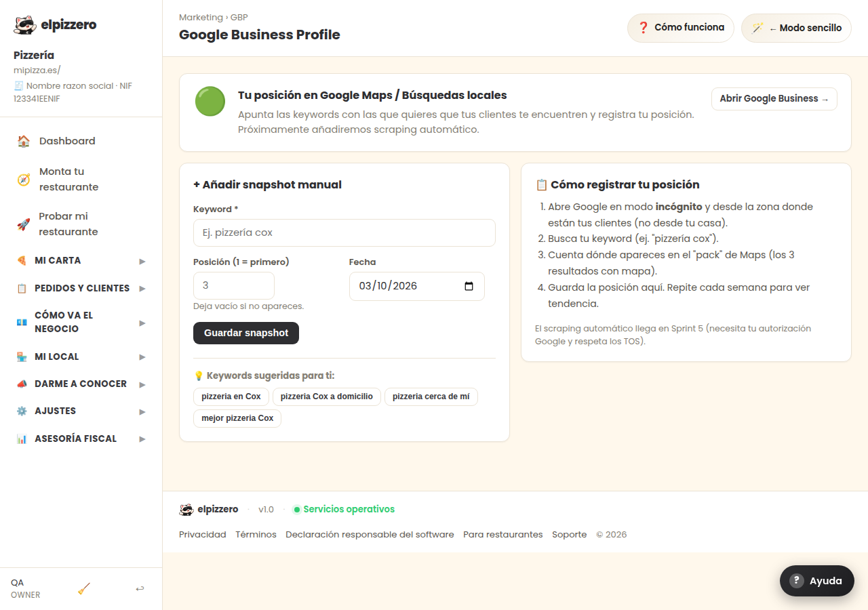868x610 pixels.
Task: Select suggested keyword pizzeria Cox a domicilio
Action: pyautogui.click(x=327, y=396)
